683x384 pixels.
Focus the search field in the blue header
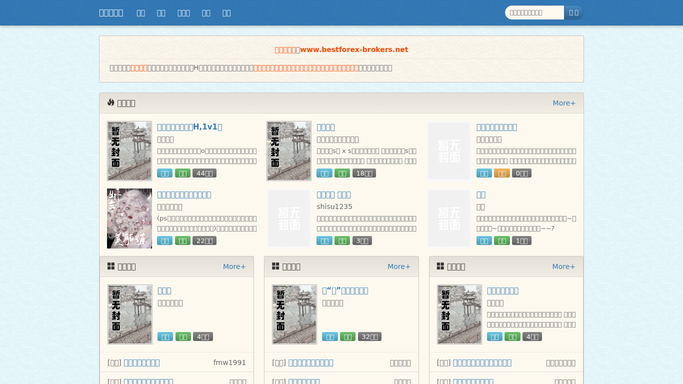tap(534, 13)
